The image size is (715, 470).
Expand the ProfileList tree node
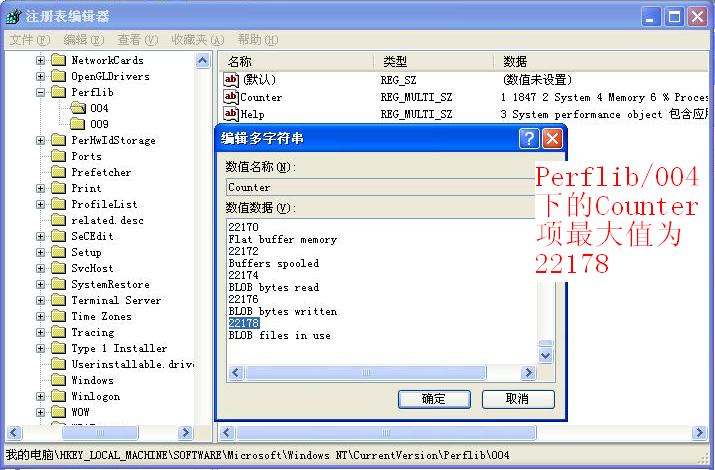pos(41,204)
